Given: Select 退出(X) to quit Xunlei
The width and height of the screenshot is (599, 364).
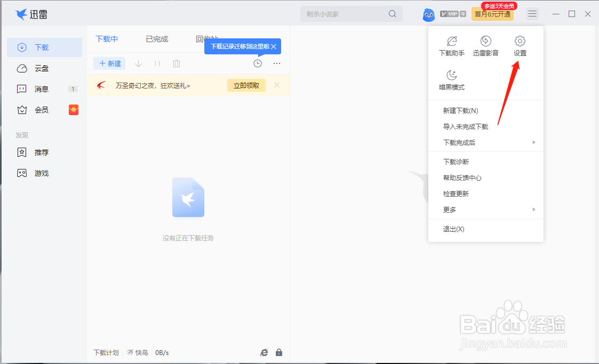Looking at the screenshot, I should coord(485,229).
